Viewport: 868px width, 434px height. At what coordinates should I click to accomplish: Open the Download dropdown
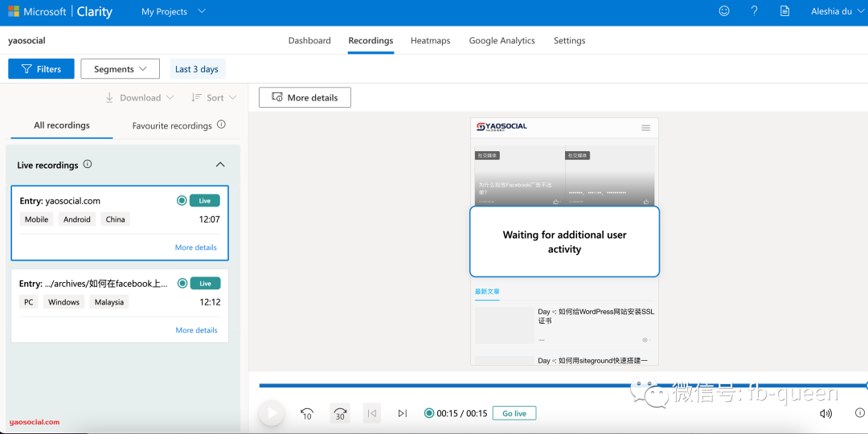140,97
